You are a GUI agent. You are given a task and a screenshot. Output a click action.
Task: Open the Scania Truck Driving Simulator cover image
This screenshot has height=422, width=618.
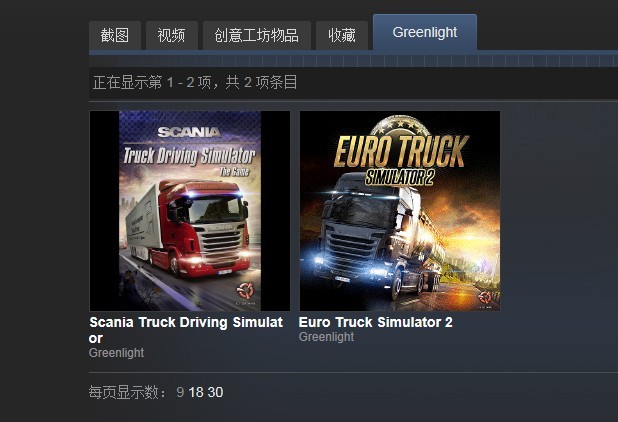[190, 211]
